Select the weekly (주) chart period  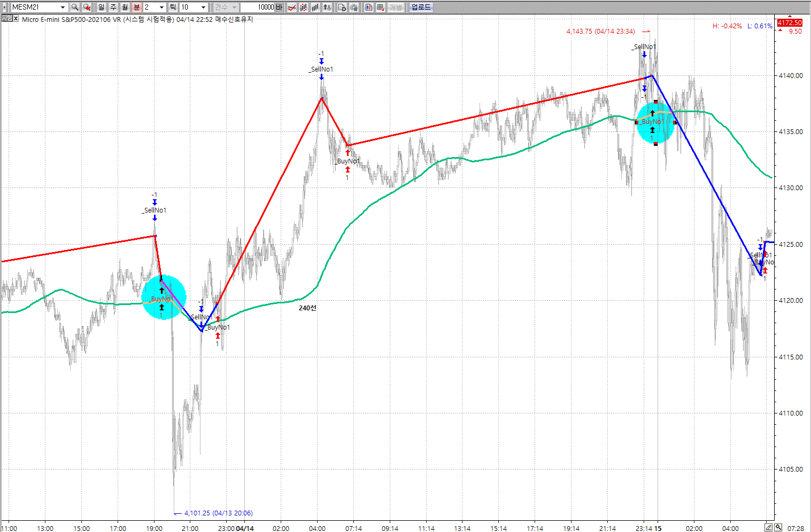coord(113,7)
